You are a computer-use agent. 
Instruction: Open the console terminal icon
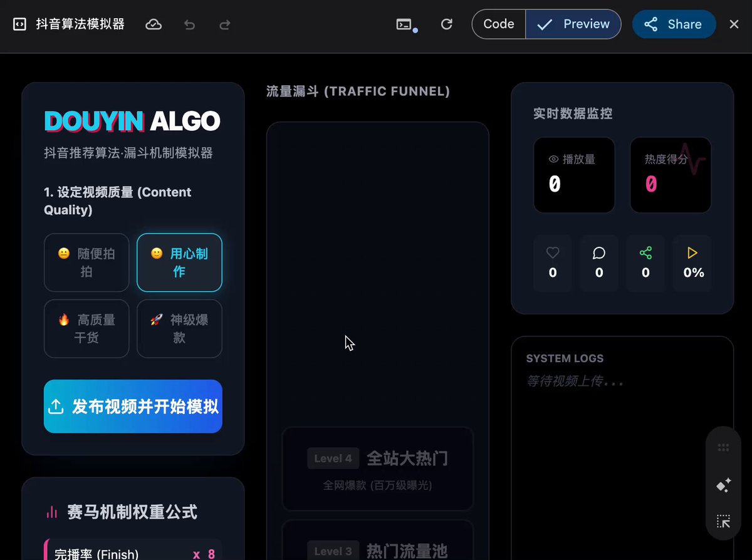coord(405,24)
